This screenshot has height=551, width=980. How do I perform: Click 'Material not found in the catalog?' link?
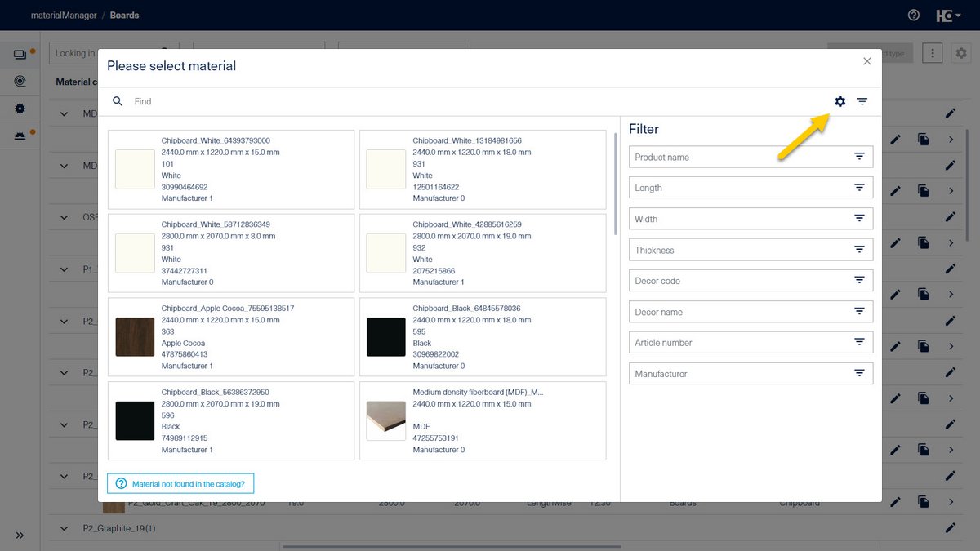pos(180,483)
